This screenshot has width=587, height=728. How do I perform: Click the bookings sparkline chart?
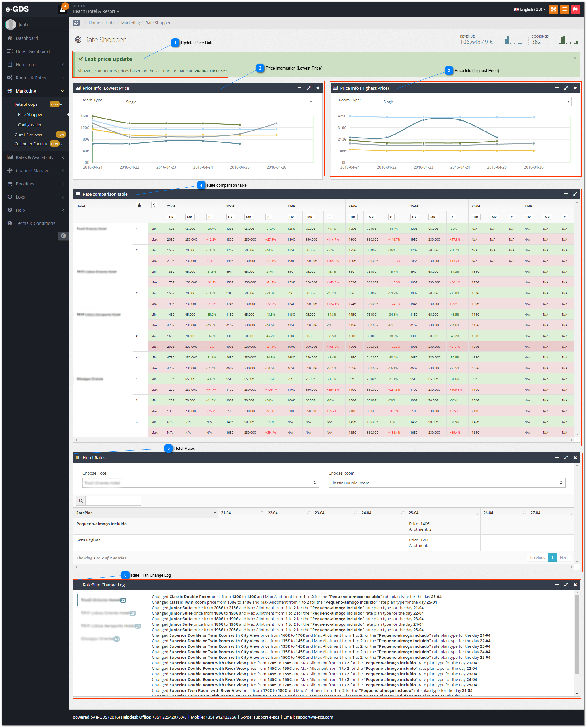click(x=567, y=40)
